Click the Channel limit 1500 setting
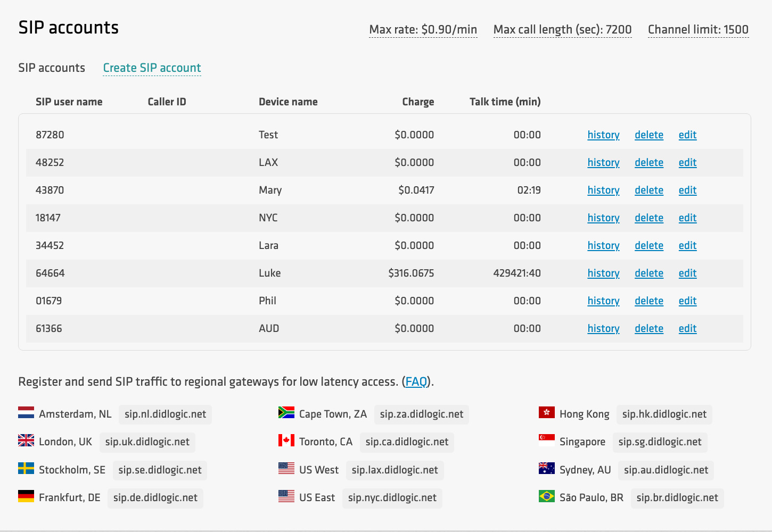Viewport: 772px width, 532px height. 698,30
